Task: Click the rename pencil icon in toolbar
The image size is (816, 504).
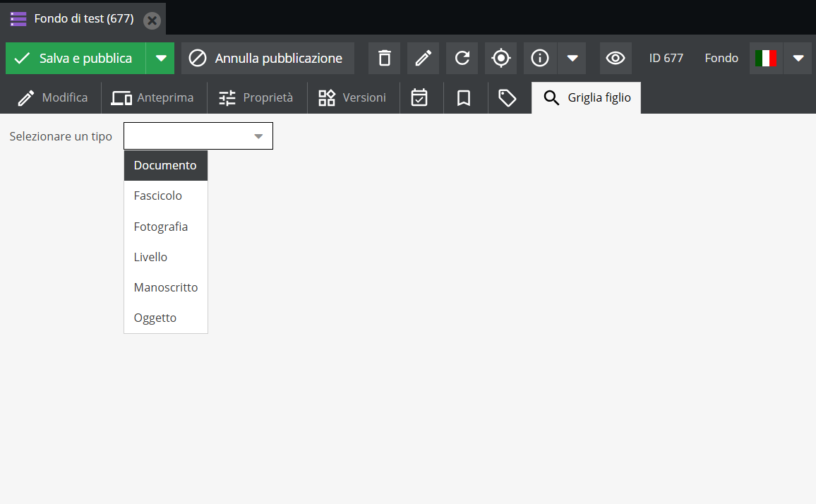Action: (x=423, y=58)
